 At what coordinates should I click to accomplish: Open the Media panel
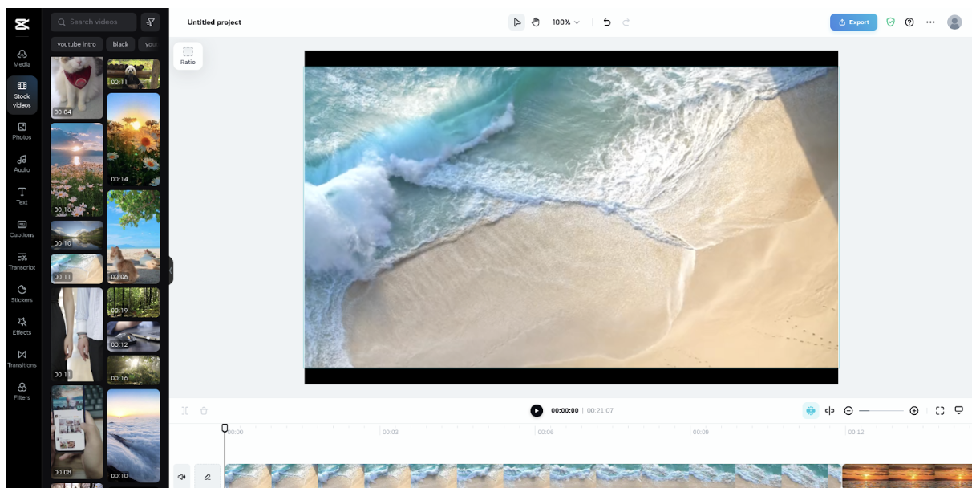(x=22, y=58)
